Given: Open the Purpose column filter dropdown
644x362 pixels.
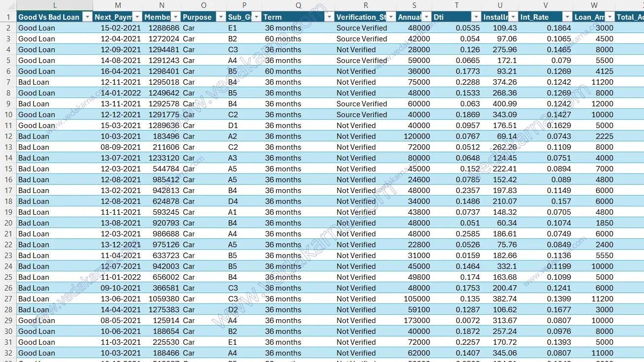Looking at the screenshot, I should (x=221, y=17).
